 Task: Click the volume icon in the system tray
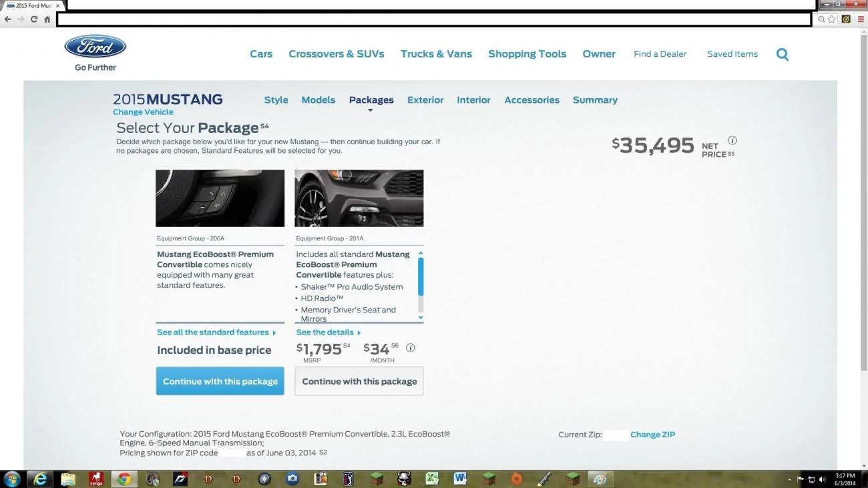(x=822, y=479)
